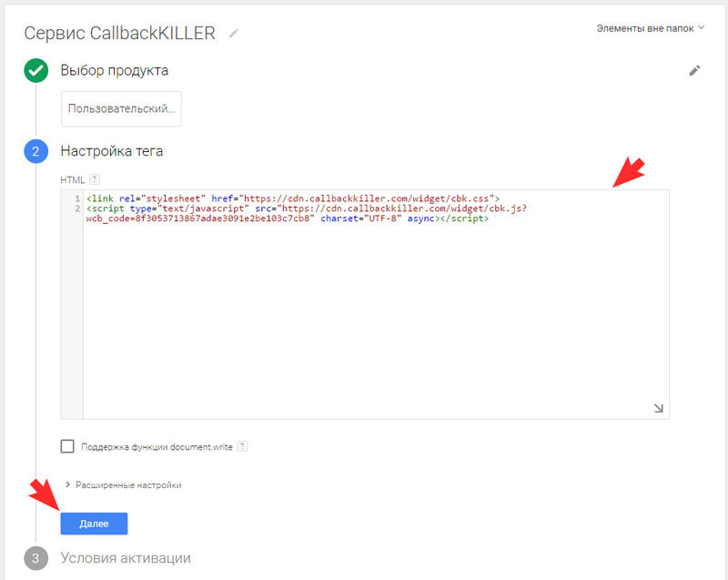Enable Поддержка функции document.write checkbox
Screen dimensions: 728x580
[x=67, y=446]
